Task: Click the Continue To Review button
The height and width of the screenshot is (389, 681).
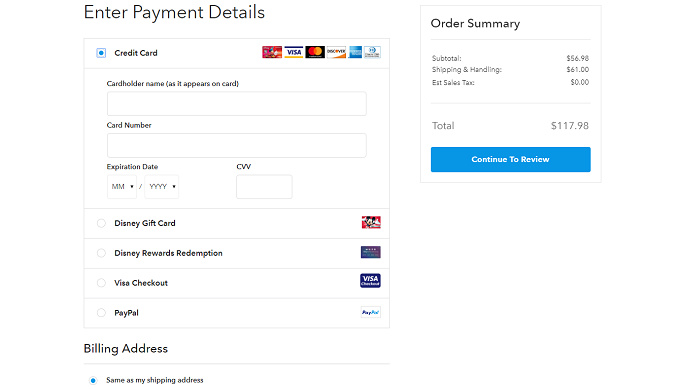Action: point(510,159)
